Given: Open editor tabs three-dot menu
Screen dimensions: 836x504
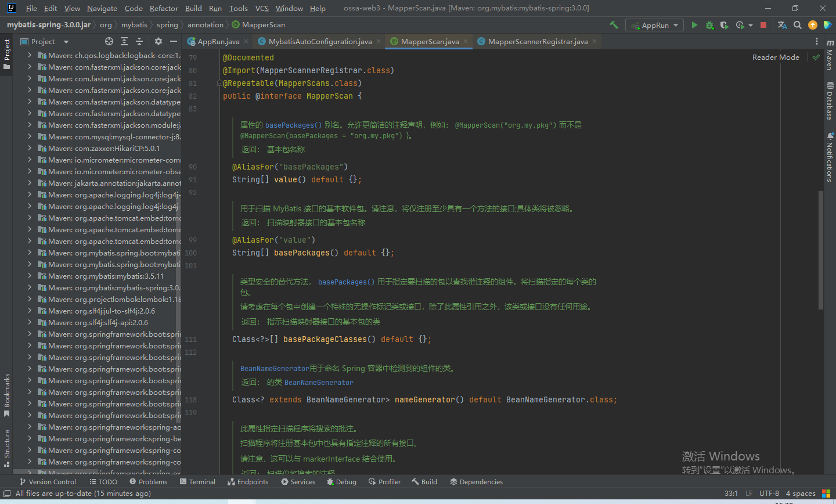Looking at the screenshot, I should pyautogui.click(x=817, y=41).
